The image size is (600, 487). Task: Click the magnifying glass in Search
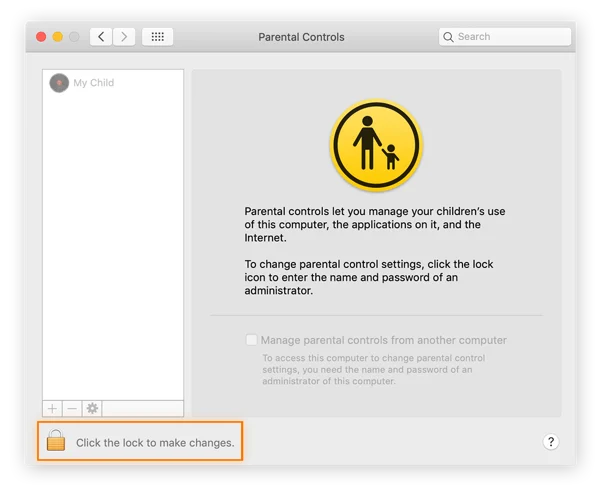point(449,37)
